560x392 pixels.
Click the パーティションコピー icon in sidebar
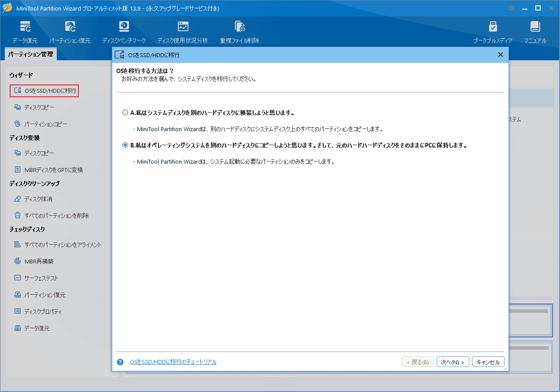coord(18,124)
